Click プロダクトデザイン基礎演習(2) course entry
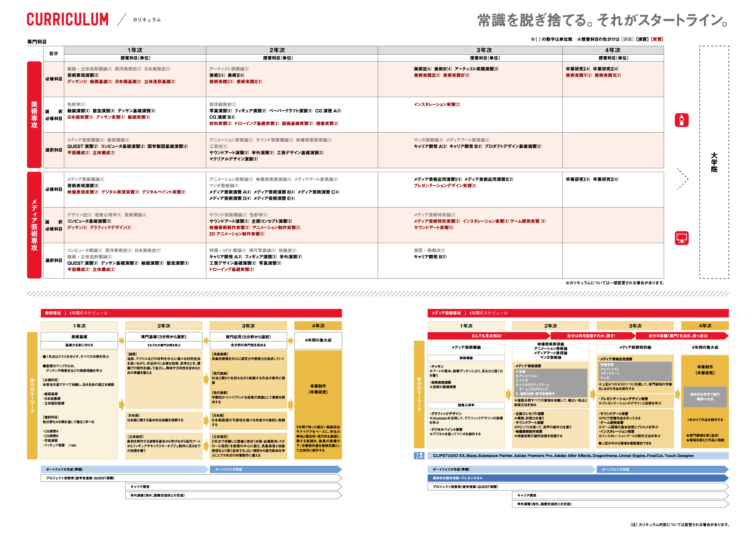 click(x=513, y=146)
